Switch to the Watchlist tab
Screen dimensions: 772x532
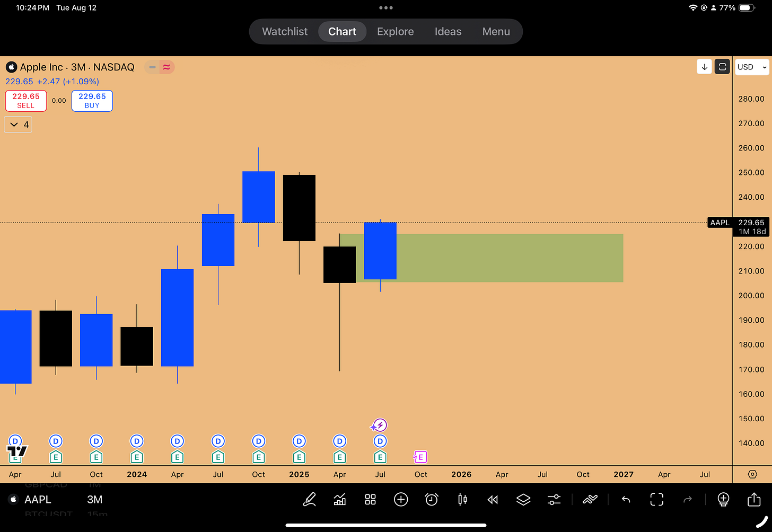click(285, 31)
